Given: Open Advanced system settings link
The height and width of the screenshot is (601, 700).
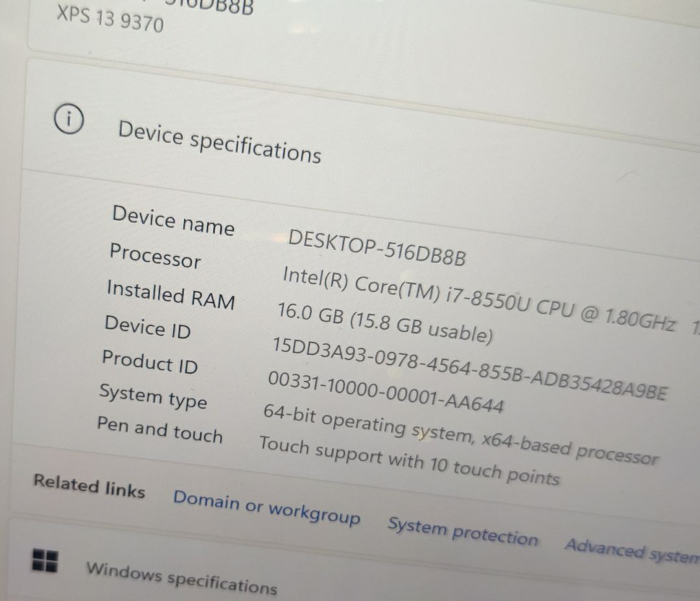Looking at the screenshot, I should click(x=632, y=550).
